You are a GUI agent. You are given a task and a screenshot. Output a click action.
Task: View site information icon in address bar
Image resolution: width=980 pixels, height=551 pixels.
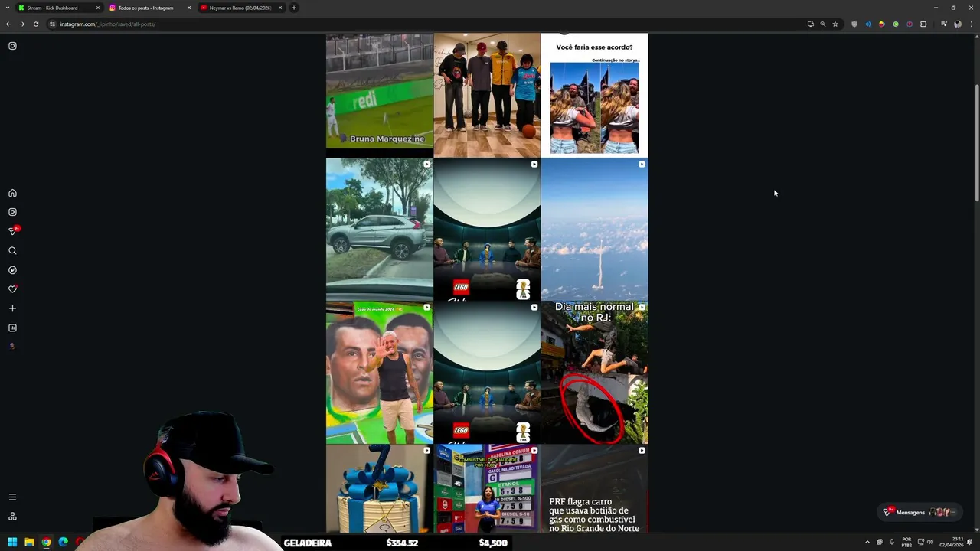coord(53,24)
